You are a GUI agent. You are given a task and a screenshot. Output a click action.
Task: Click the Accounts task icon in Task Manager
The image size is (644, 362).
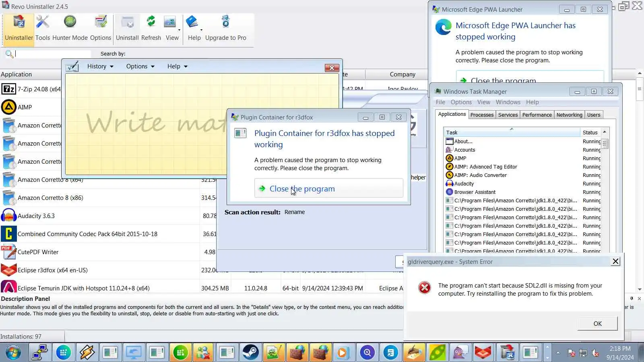pos(450,150)
